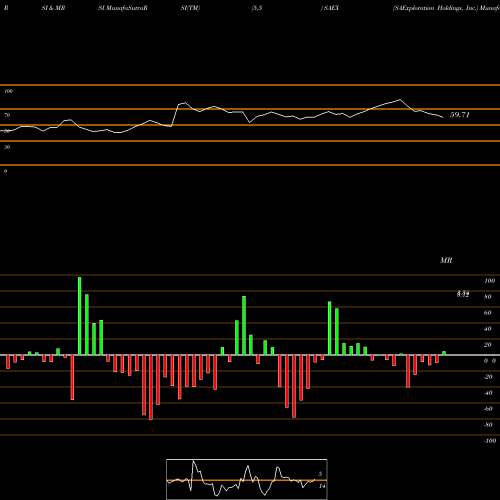Screen dimensions: 500x500
Task: Click the SAExploration Holdings, Inc. title text
Action: click(436, 8)
